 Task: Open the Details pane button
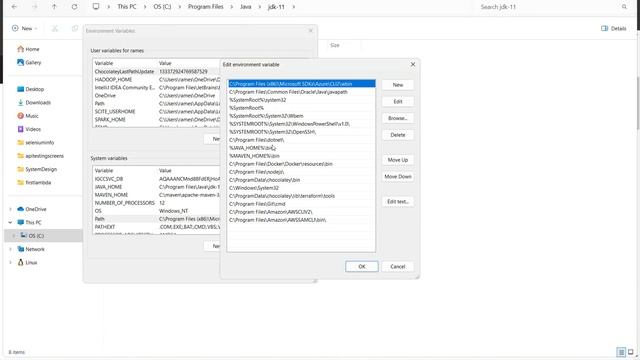click(x=613, y=28)
